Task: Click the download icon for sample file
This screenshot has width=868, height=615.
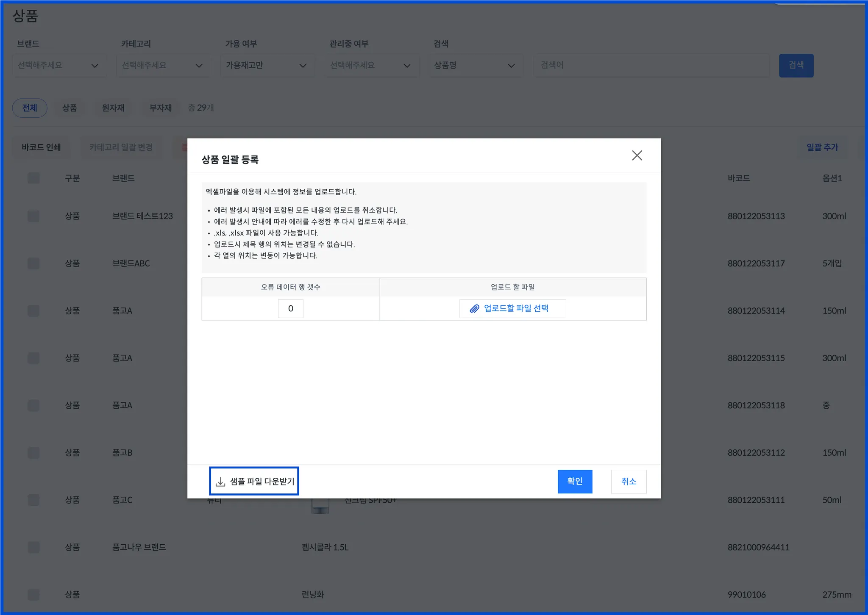Action: 220,482
